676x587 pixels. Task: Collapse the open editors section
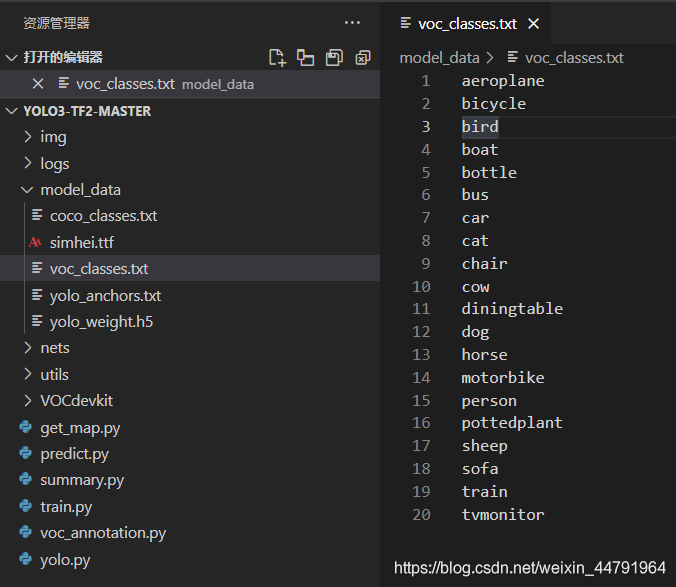coord(11,57)
